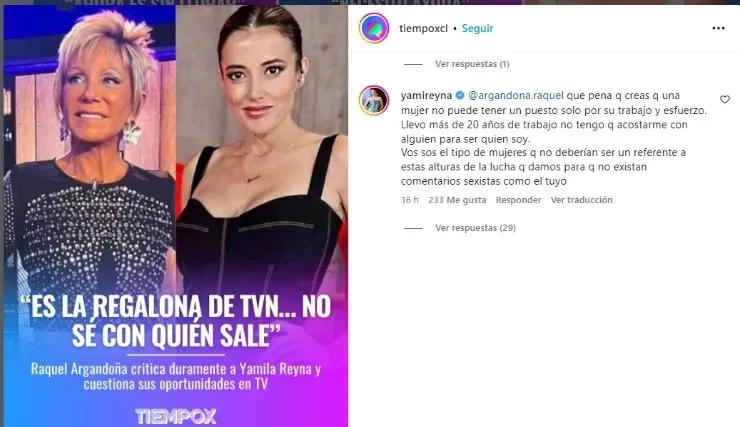The height and width of the screenshot is (427, 740).
Task: Click the 16 h comment timestamp
Action: pyautogui.click(x=410, y=200)
